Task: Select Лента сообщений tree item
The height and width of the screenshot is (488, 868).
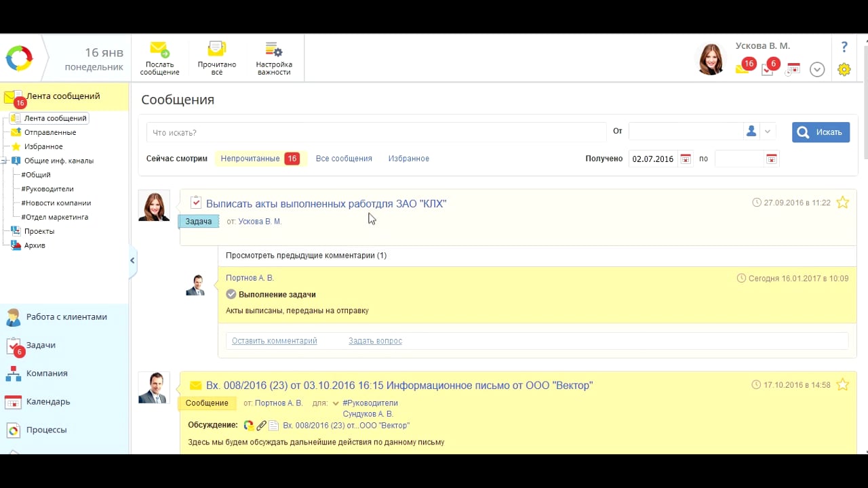Action: [55, 118]
